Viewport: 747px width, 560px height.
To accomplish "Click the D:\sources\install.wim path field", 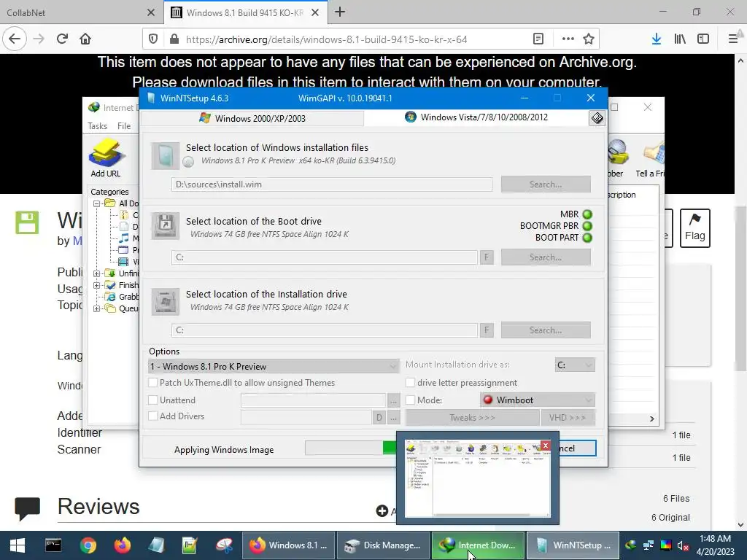I will tap(332, 184).
